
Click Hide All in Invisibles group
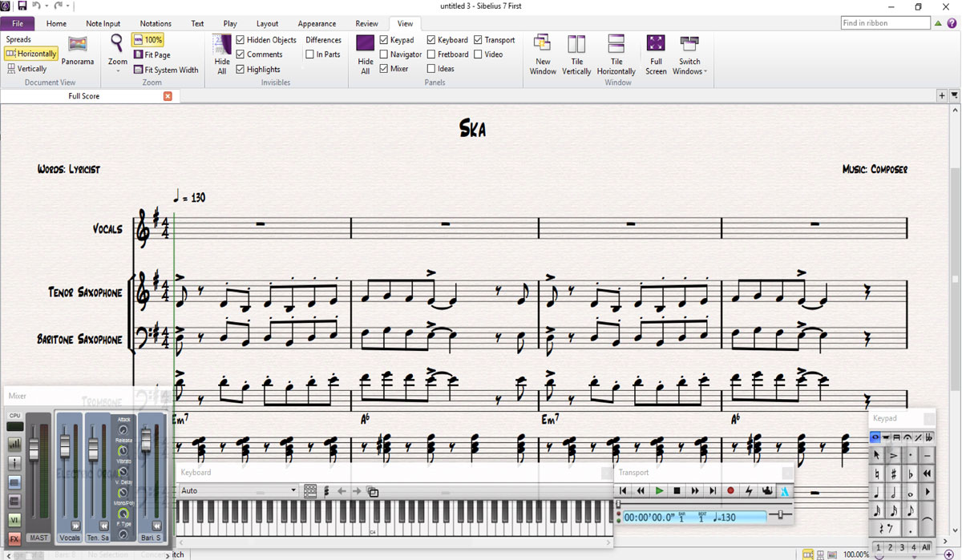[222, 54]
